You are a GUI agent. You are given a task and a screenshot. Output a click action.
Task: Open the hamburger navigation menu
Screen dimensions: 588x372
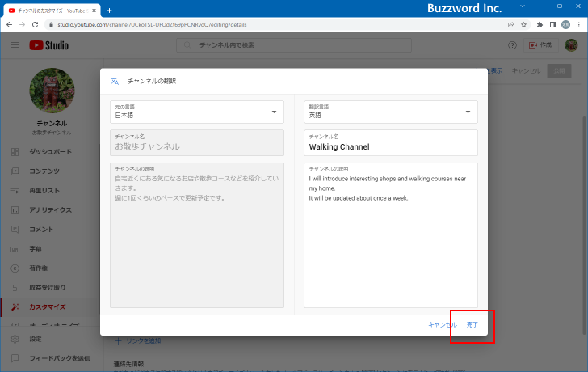pyautogui.click(x=15, y=45)
